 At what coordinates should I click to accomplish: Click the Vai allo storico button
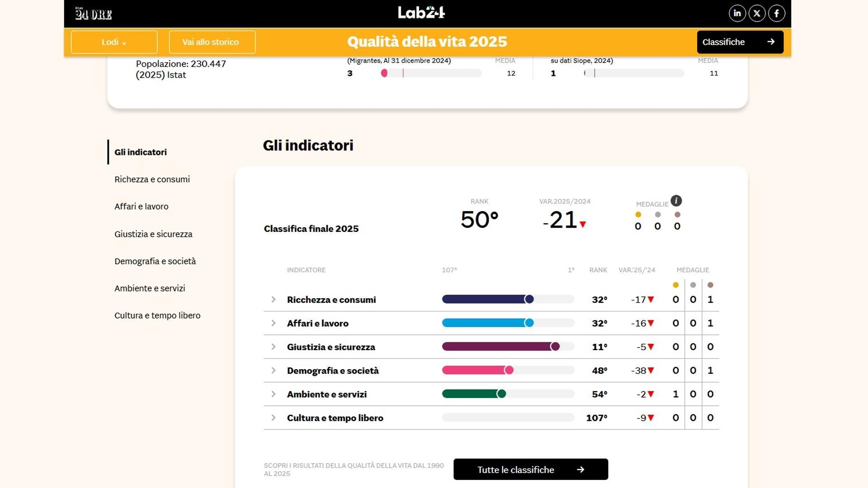pos(212,42)
